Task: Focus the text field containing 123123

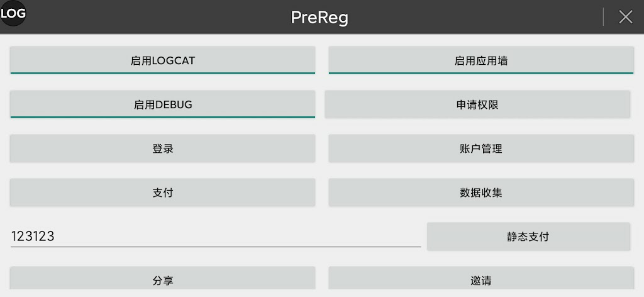Action: point(215,237)
